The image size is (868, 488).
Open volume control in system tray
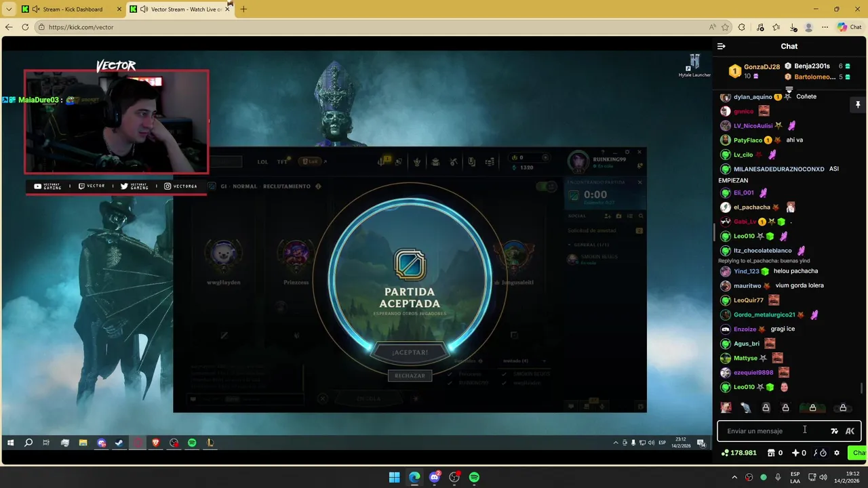[x=823, y=477]
